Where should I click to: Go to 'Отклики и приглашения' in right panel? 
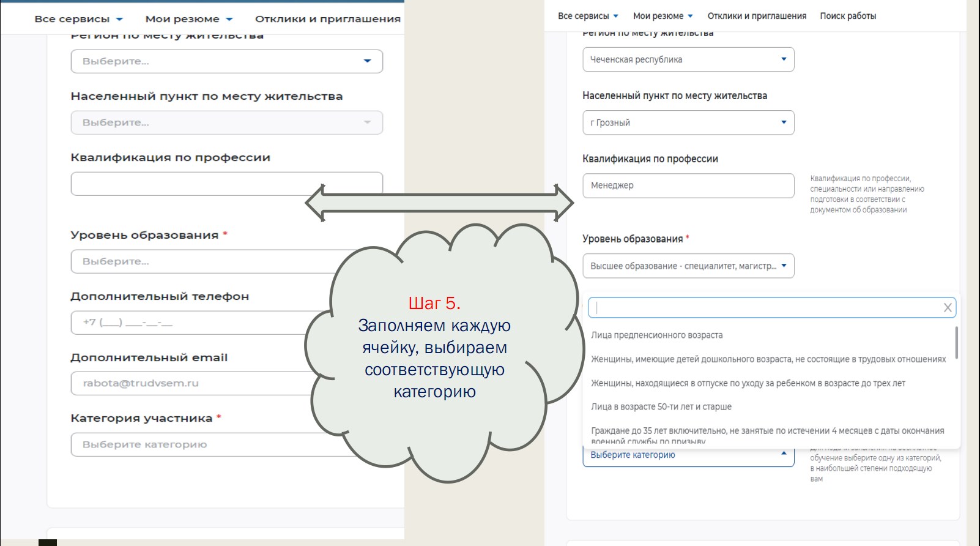(x=757, y=16)
